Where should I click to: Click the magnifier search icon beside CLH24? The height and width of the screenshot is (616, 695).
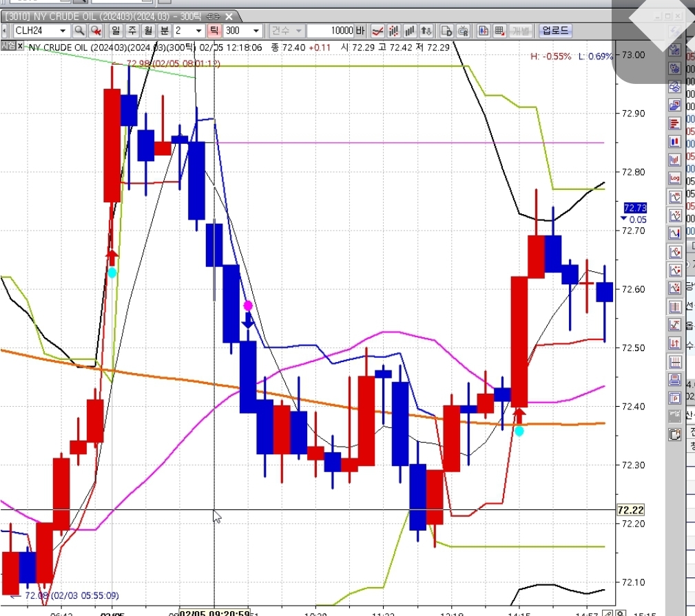[79, 31]
